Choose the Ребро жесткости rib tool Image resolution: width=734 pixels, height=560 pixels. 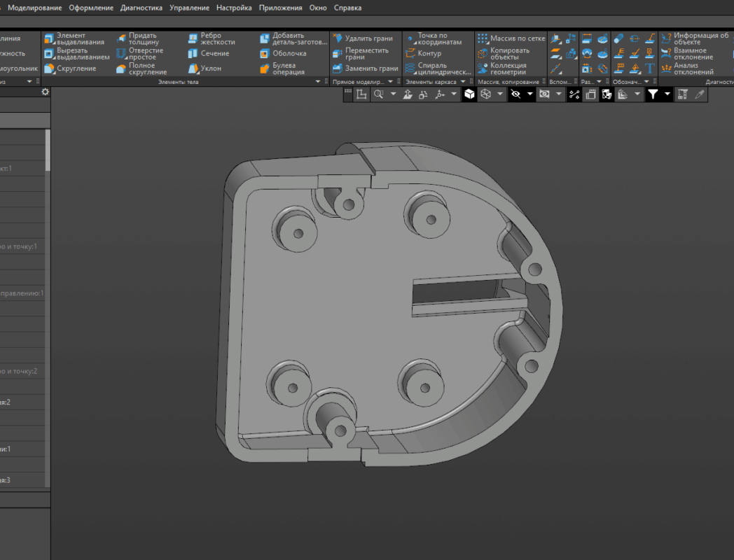[205, 38]
